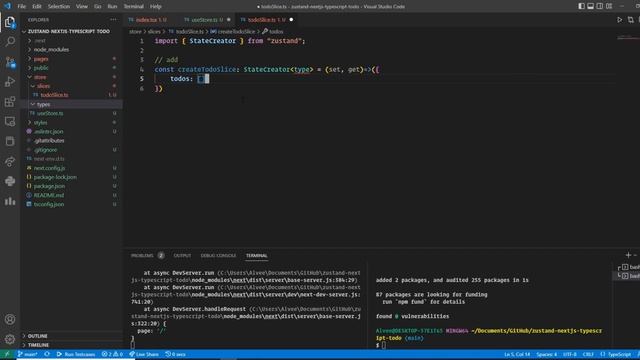
Task: Toggle the secondary side bar layout icon
Action: coord(600,6)
